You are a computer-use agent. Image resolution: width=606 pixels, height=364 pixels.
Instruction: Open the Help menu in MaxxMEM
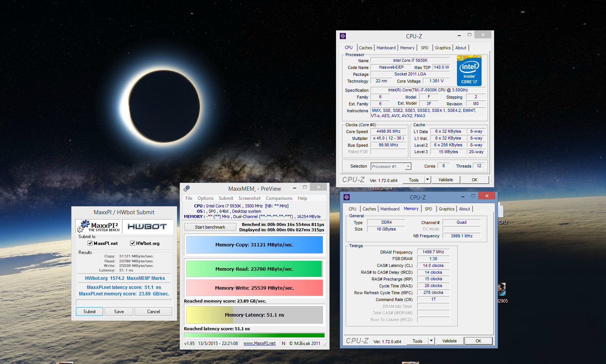(302, 198)
